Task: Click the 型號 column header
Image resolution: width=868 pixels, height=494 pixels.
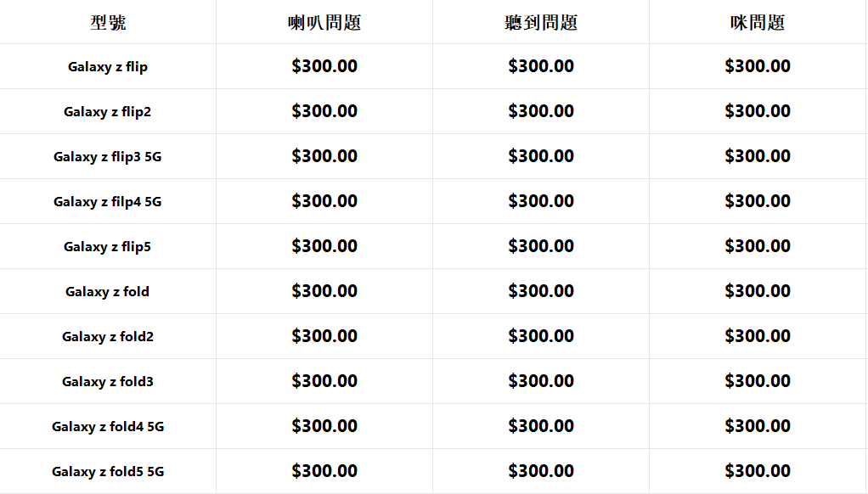Action: [108, 23]
